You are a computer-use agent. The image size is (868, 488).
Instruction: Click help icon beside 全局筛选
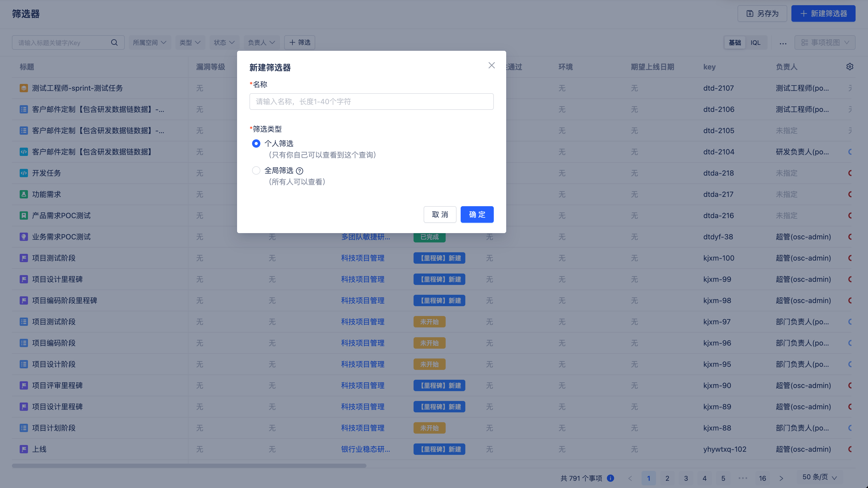point(299,171)
